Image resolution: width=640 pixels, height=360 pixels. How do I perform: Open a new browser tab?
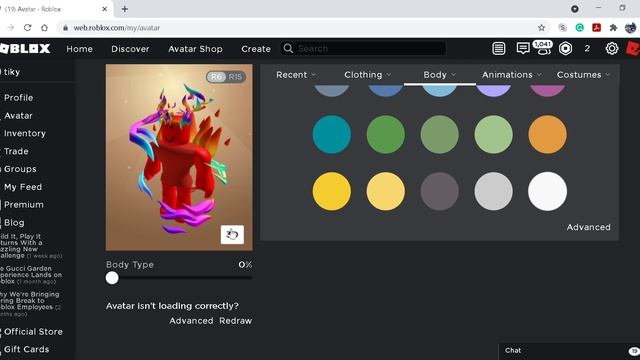coord(124,9)
